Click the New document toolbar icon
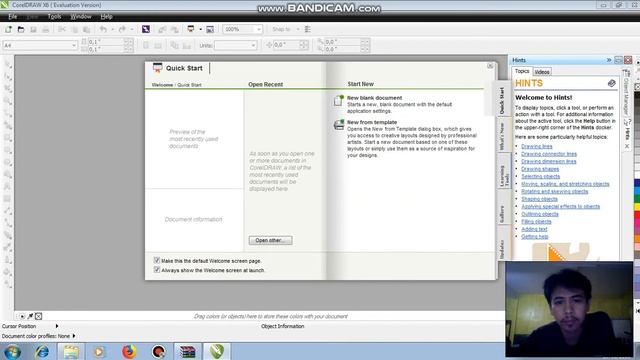 coord(8,29)
